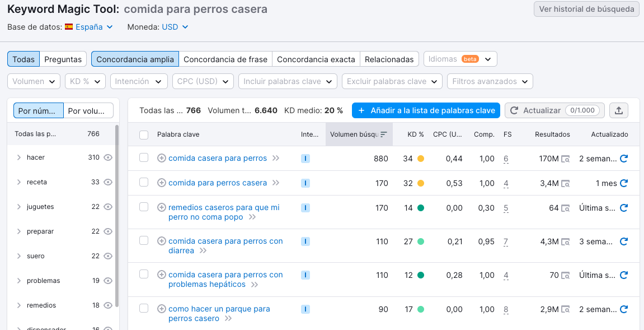Select the Concordancia exacta tab
Screen dimensions: 644x330
(x=315, y=58)
